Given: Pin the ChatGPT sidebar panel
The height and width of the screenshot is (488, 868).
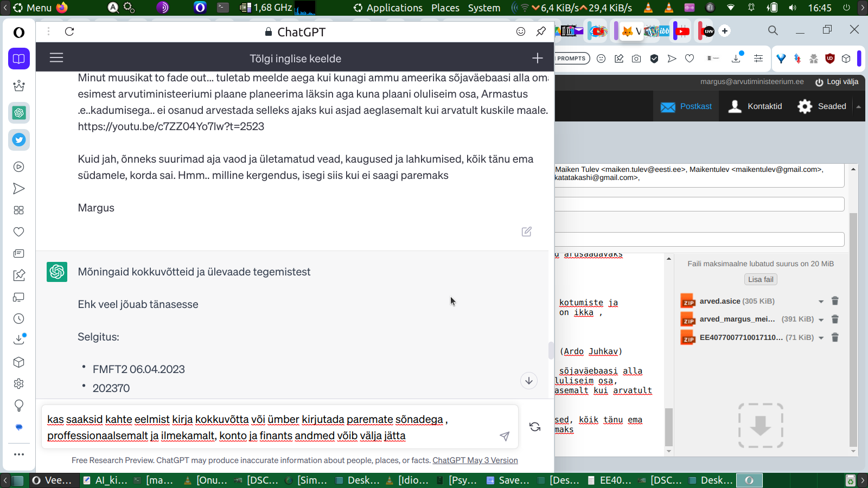Looking at the screenshot, I should (x=541, y=31).
